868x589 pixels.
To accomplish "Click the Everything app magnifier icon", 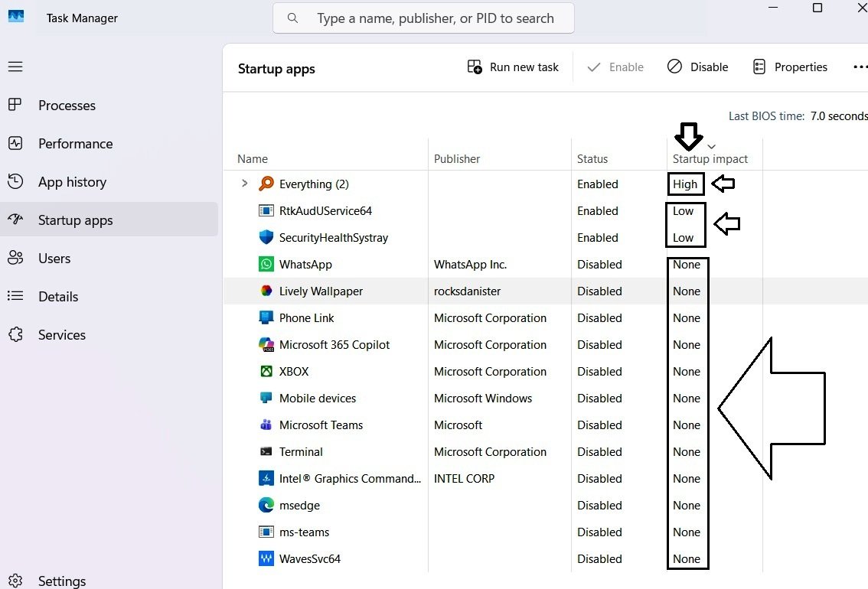I will pyautogui.click(x=266, y=183).
